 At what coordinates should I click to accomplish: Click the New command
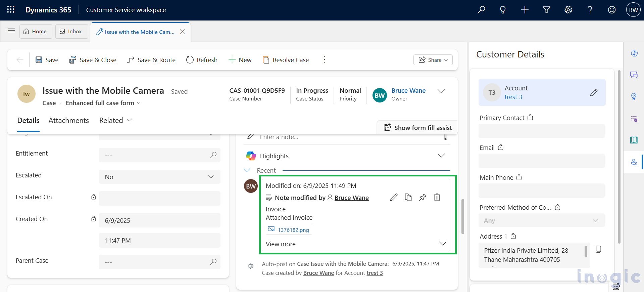click(240, 60)
